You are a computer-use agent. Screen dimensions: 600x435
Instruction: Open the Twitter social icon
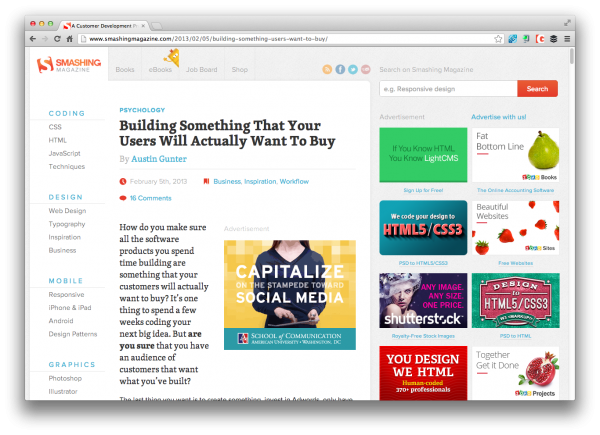[x=353, y=69]
